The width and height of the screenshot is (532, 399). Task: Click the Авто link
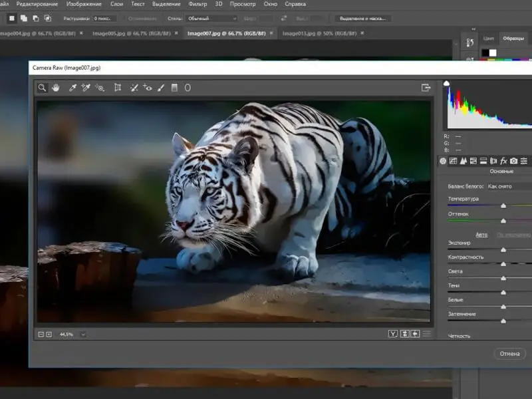click(481, 235)
